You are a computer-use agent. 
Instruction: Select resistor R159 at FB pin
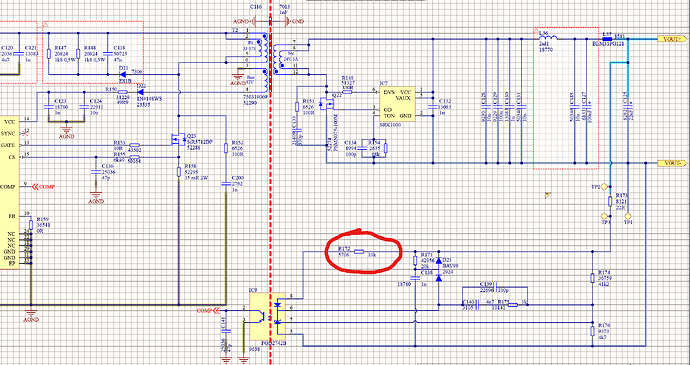31,225
